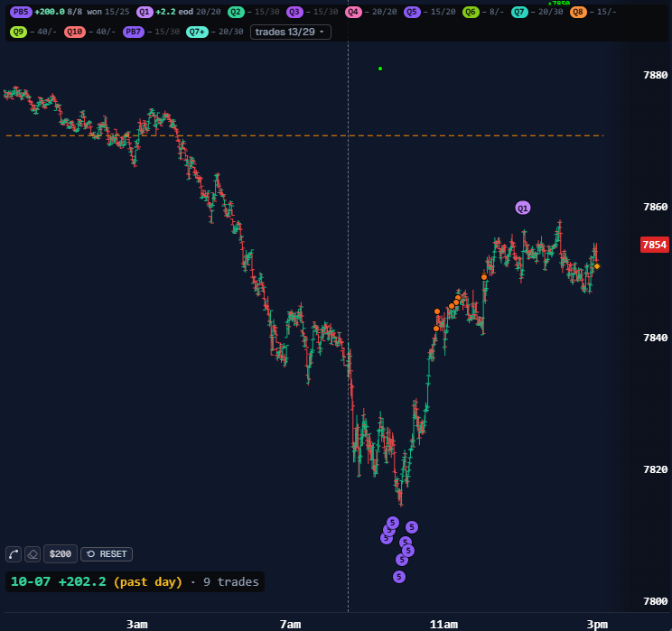Toggle the PB5 strategy pill

tap(21, 12)
